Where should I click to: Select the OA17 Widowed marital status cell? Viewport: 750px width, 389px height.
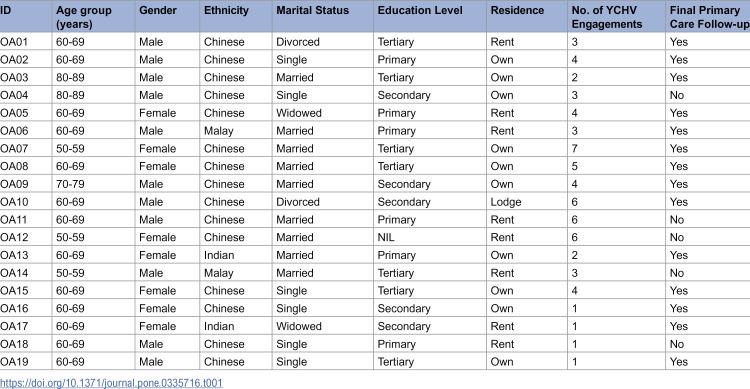point(323,326)
